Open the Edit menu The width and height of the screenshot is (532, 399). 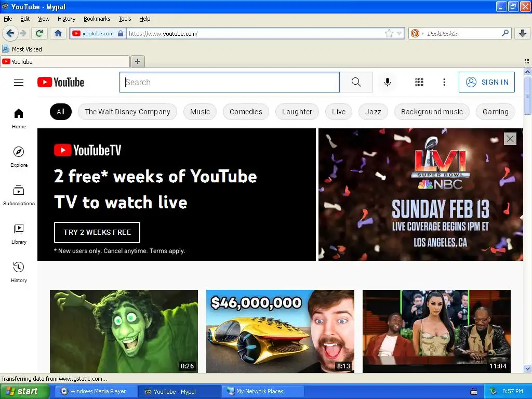(25, 19)
